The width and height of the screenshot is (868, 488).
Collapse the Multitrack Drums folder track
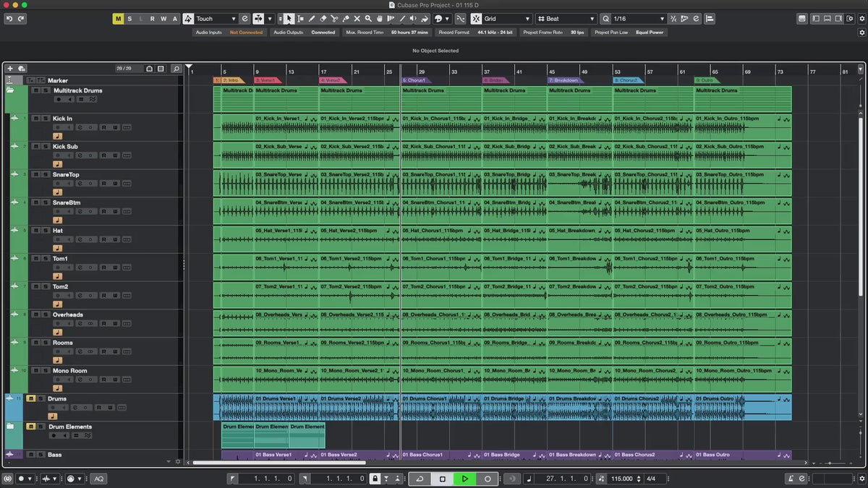[10, 90]
